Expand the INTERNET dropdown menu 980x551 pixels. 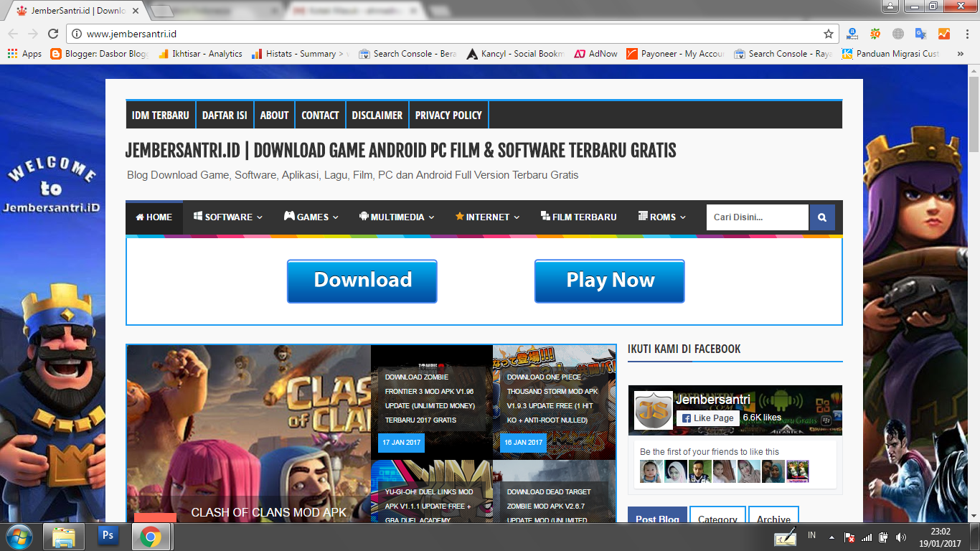pos(487,217)
